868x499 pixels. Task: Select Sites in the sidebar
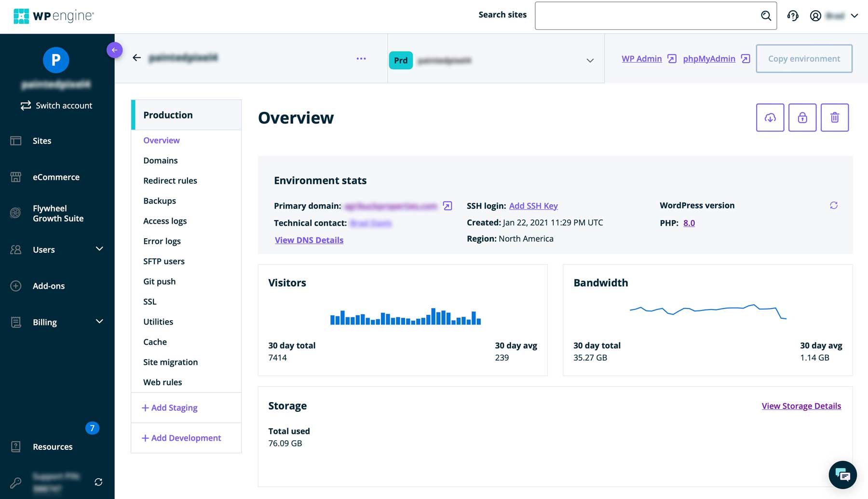[x=42, y=140]
